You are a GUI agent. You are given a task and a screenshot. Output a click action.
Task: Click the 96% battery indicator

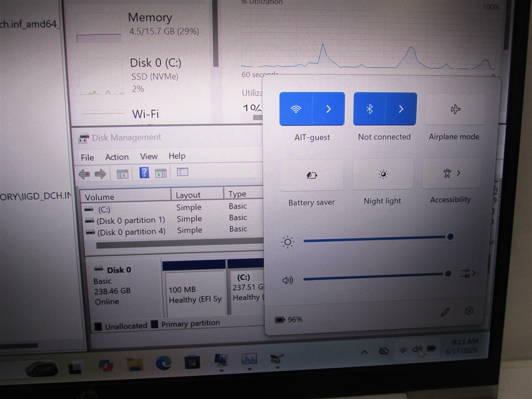pos(289,320)
